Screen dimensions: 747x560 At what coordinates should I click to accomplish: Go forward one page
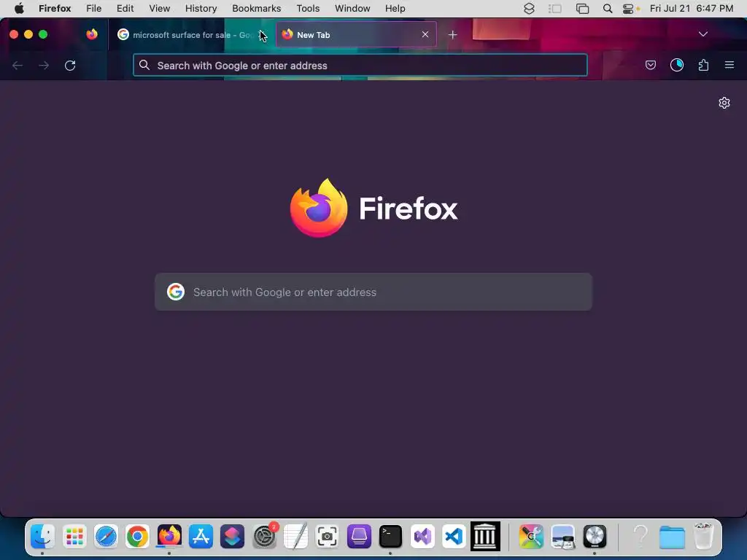[x=44, y=65]
